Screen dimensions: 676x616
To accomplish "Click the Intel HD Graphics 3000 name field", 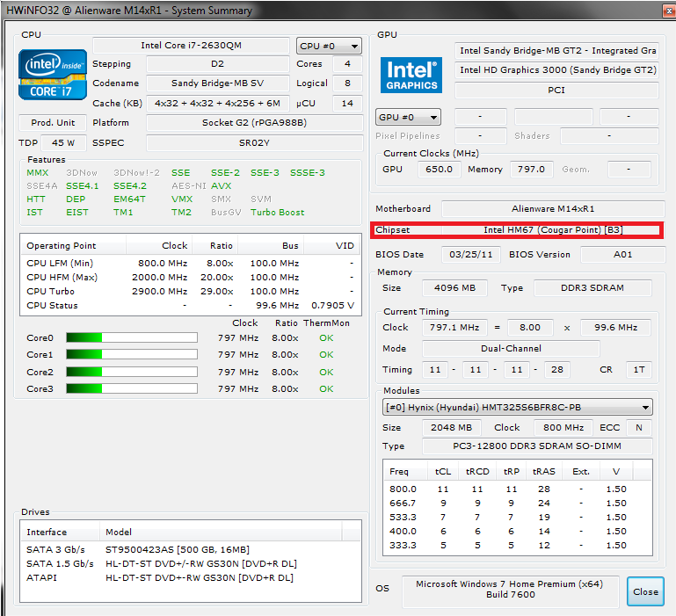I will tap(556, 70).
